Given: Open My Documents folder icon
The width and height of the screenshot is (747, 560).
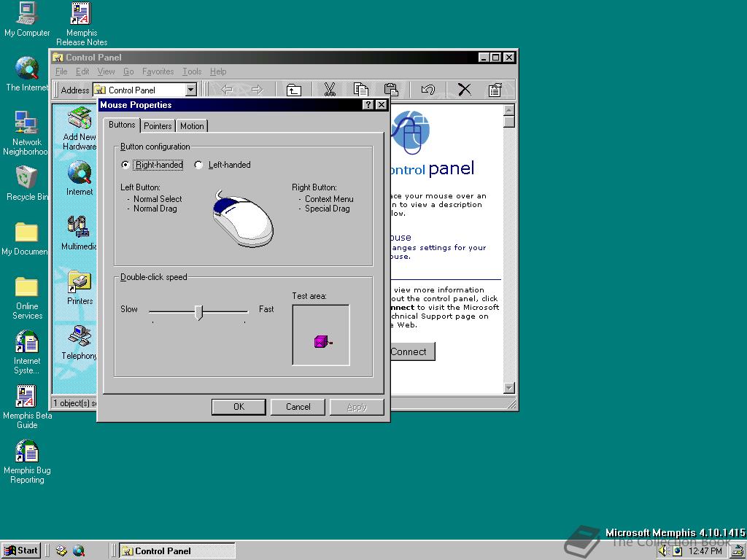Looking at the screenshot, I should [x=26, y=238].
